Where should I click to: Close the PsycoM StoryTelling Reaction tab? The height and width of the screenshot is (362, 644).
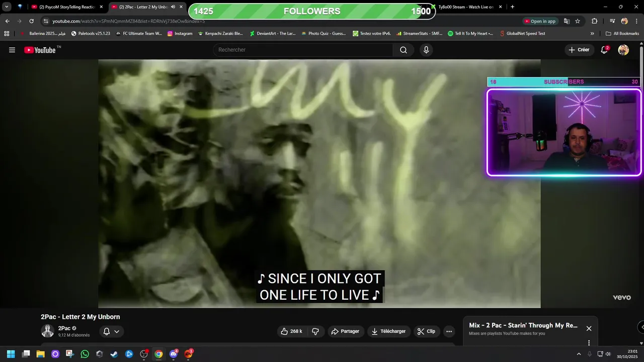[101, 7]
